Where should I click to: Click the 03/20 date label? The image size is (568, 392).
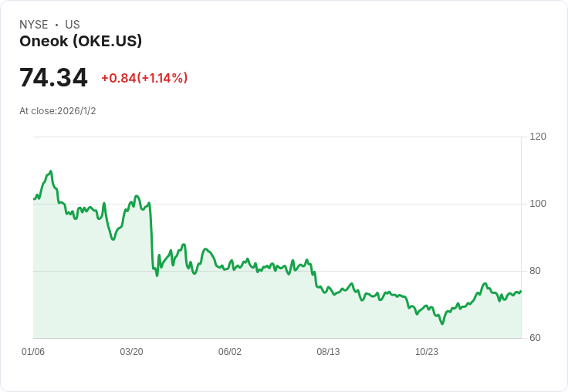click(x=131, y=352)
